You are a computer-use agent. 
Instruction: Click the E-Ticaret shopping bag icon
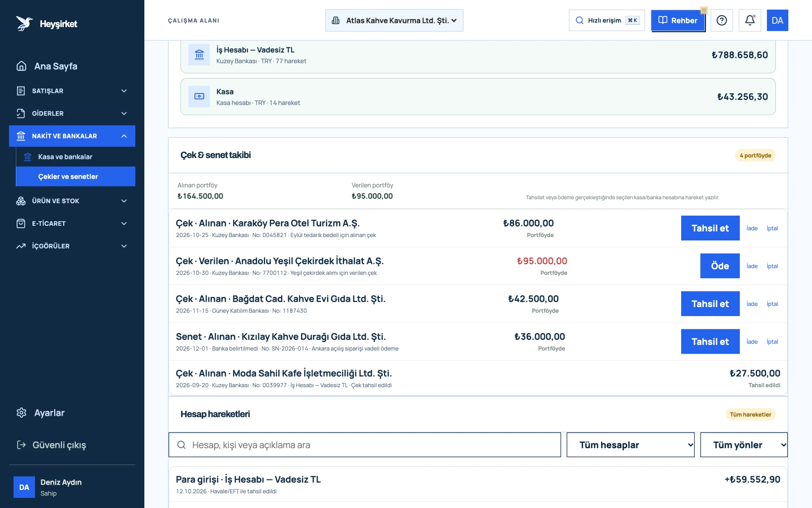21,223
